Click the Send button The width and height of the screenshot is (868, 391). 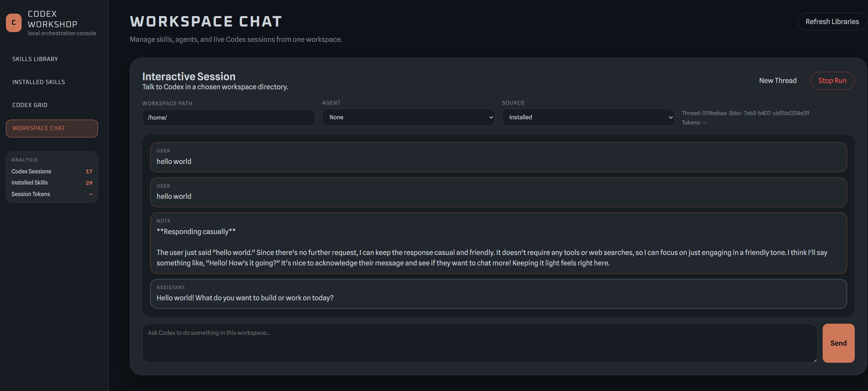coord(838,343)
